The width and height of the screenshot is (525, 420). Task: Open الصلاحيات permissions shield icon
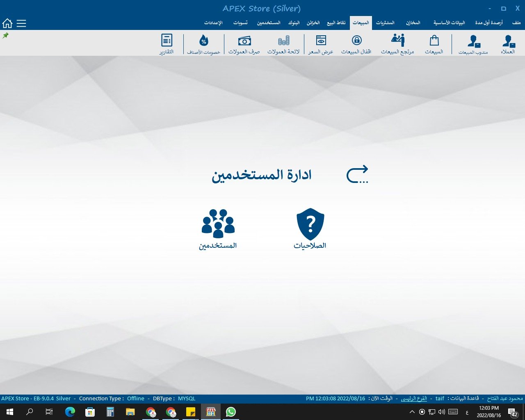point(310,228)
